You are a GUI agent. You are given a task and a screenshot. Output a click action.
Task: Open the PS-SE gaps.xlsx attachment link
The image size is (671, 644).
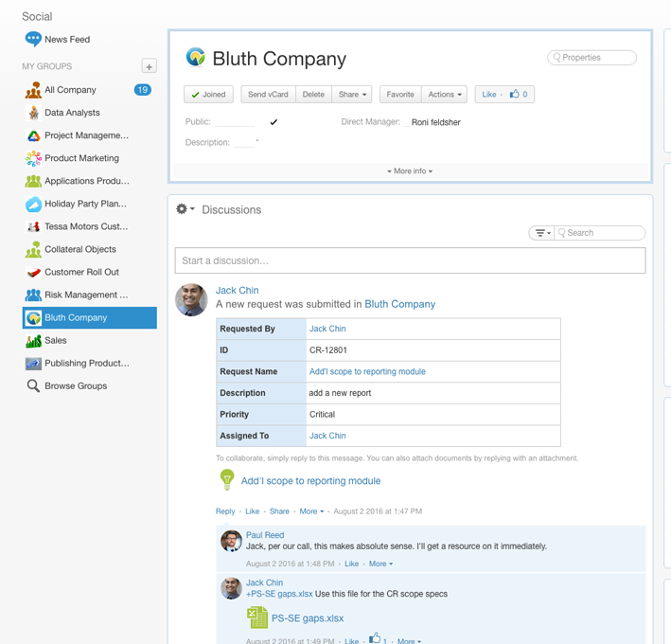coord(308,618)
